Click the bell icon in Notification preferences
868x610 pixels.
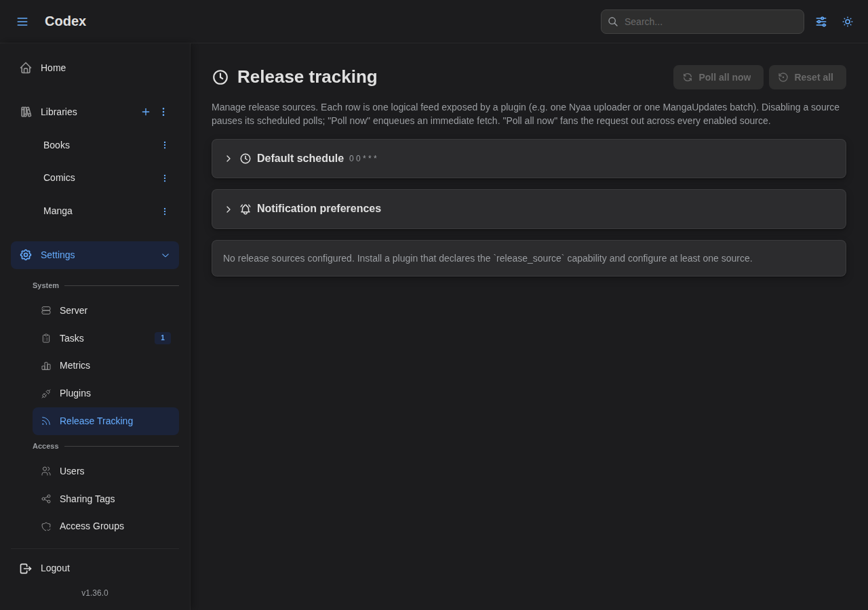(x=245, y=209)
